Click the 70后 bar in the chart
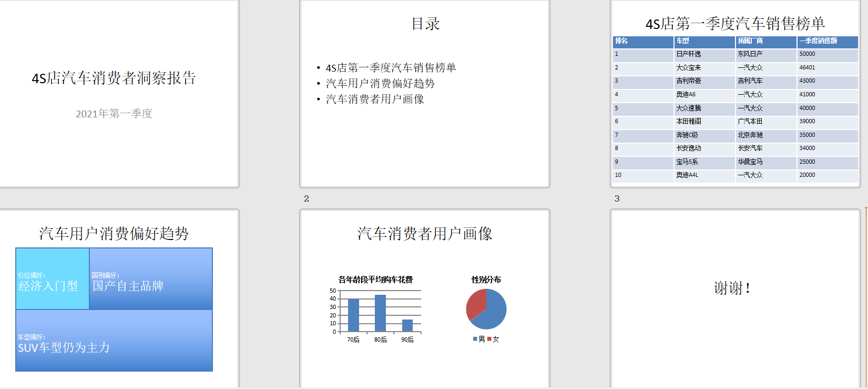 (x=353, y=315)
